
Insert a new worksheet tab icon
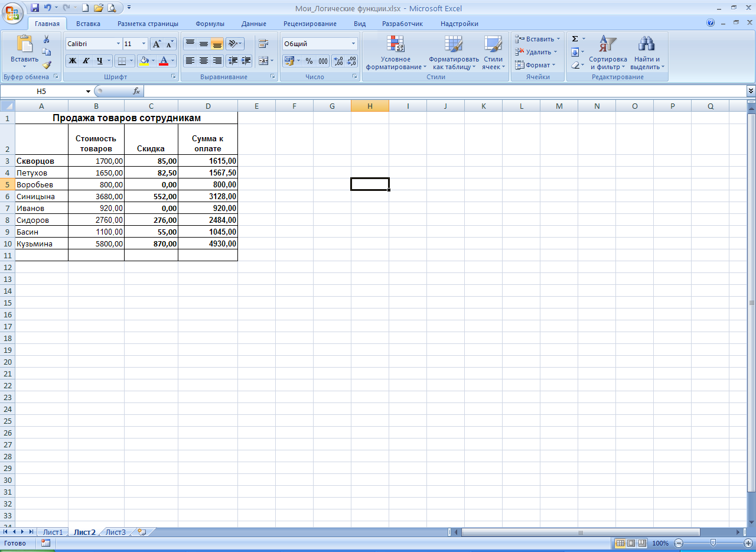click(x=142, y=532)
